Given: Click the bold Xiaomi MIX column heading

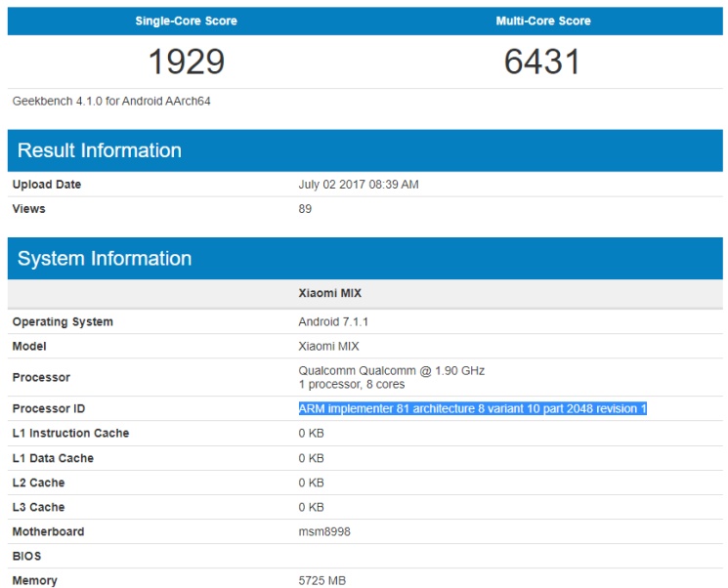Looking at the screenshot, I should (x=328, y=293).
